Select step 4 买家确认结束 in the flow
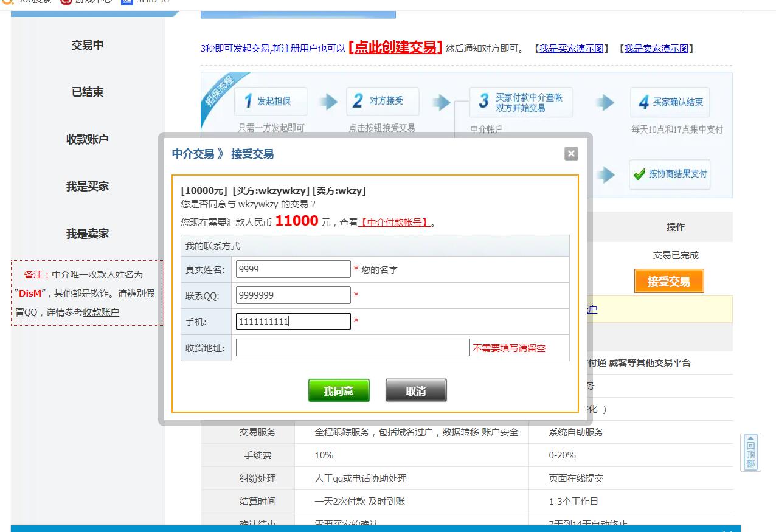 tap(670, 102)
